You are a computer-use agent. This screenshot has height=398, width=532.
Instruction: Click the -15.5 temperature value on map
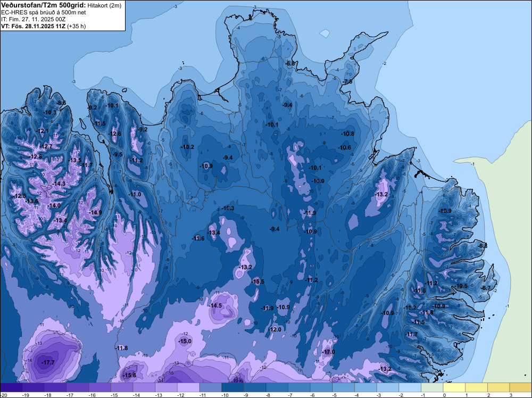pos(257,281)
